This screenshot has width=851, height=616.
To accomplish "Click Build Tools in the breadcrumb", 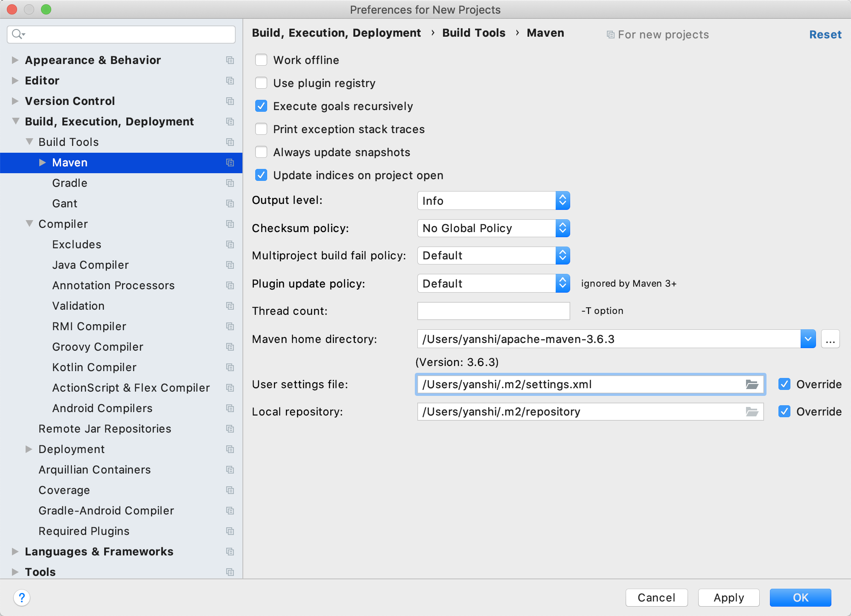I will pos(474,33).
